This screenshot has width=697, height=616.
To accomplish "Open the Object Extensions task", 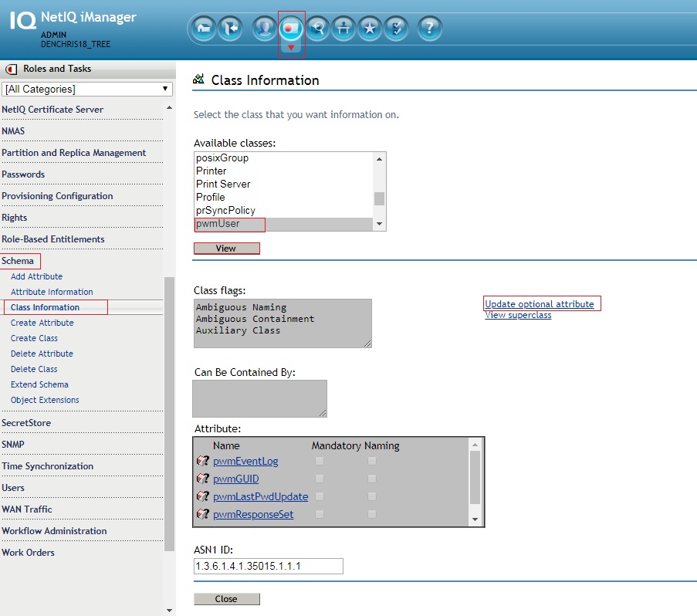I will point(45,400).
